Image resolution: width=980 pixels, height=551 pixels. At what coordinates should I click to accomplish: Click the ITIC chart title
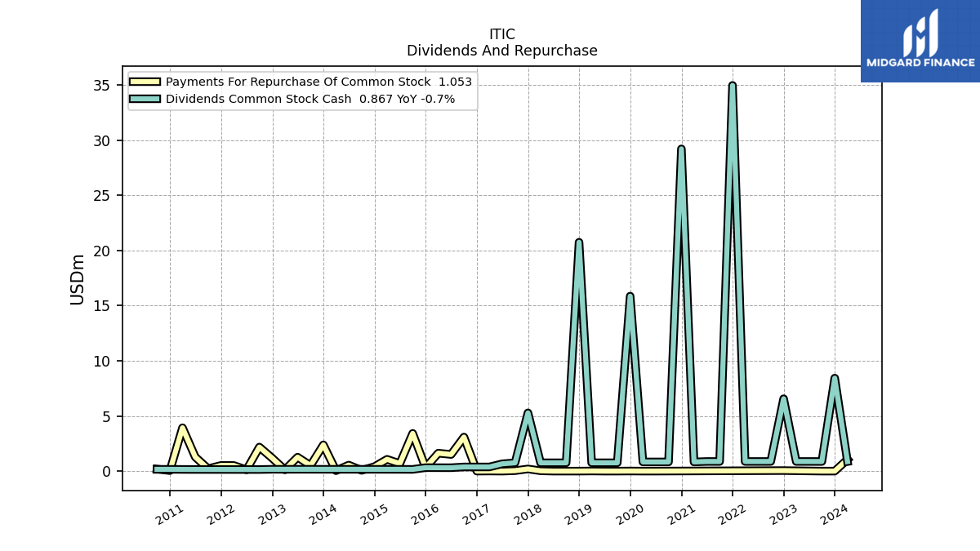502,34
